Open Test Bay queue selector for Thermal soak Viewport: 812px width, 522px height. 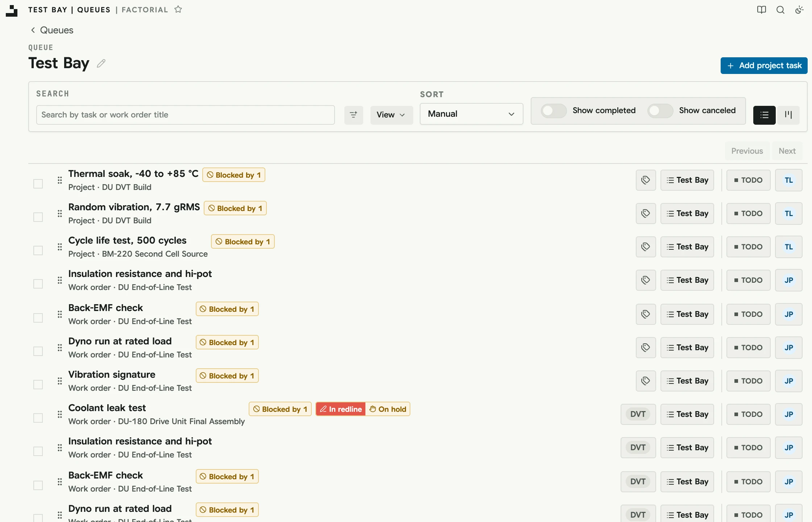coord(687,180)
